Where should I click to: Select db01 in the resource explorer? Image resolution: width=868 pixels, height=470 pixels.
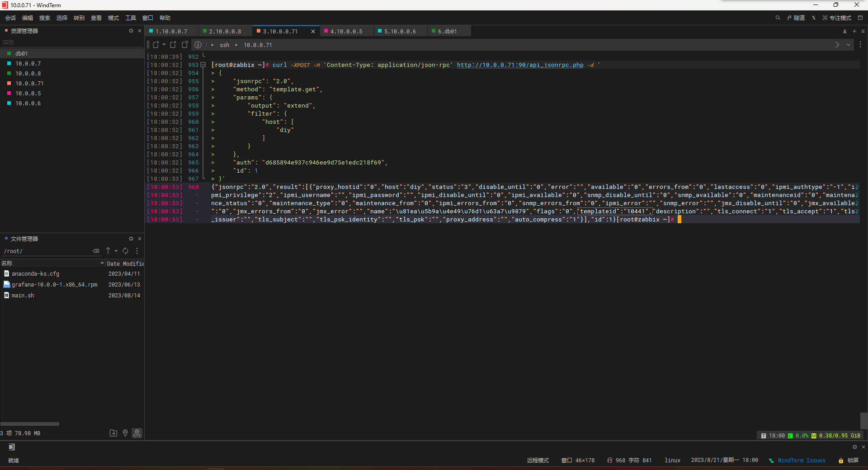[x=72, y=54]
